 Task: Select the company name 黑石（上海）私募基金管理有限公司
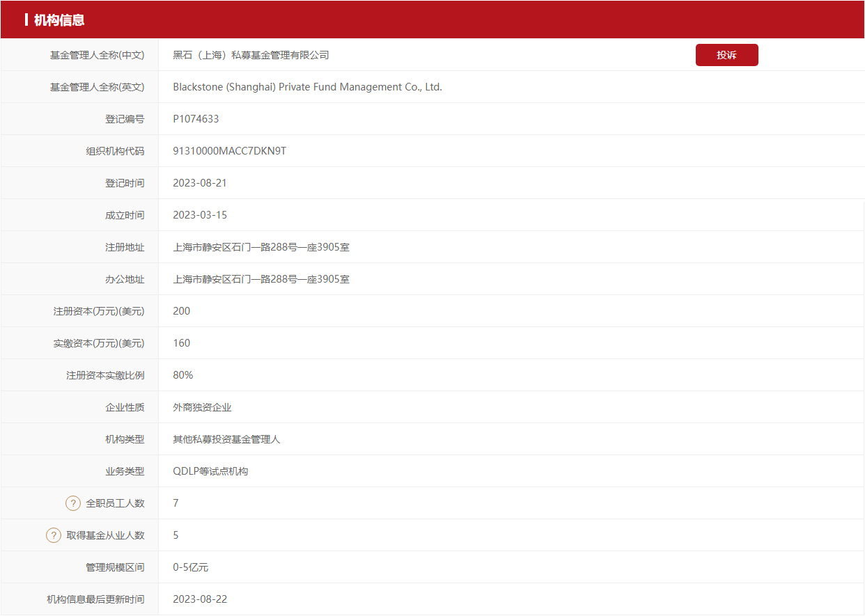(x=251, y=55)
